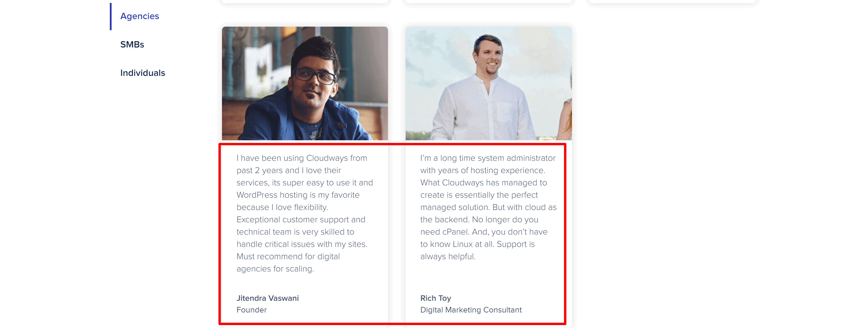Click the Digital Marketing Consultant title
This screenshot has width=868, height=328.
471,310
